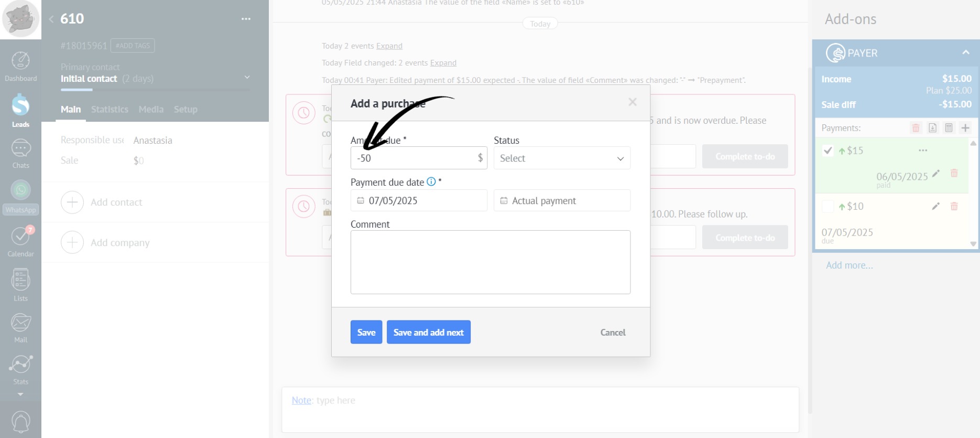Edit the $10 payment with pencil icon
The image size is (980, 438).
tap(935, 206)
